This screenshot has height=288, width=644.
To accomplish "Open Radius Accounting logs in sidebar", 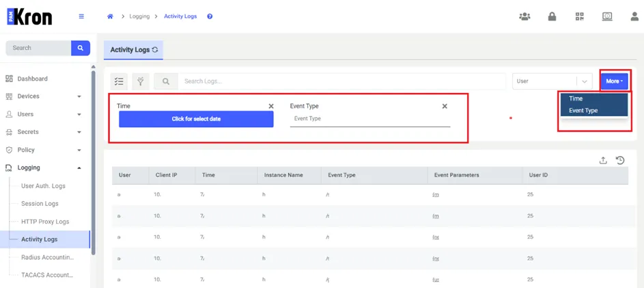I will click(48, 257).
